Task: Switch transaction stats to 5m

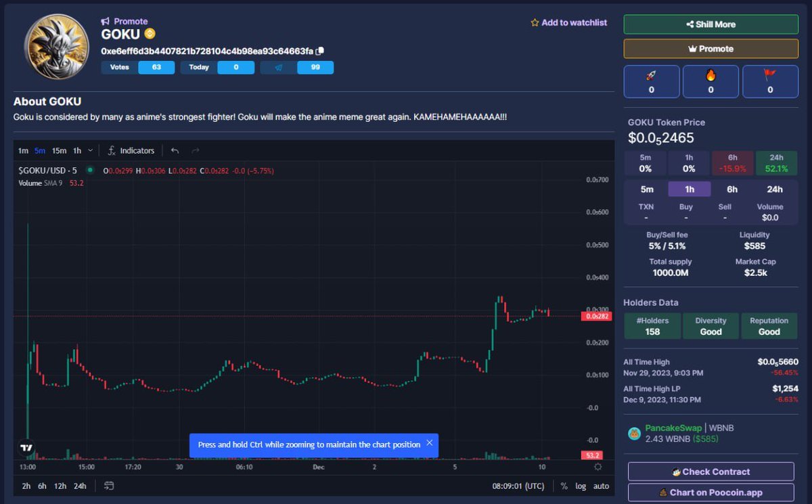Action: coord(647,189)
